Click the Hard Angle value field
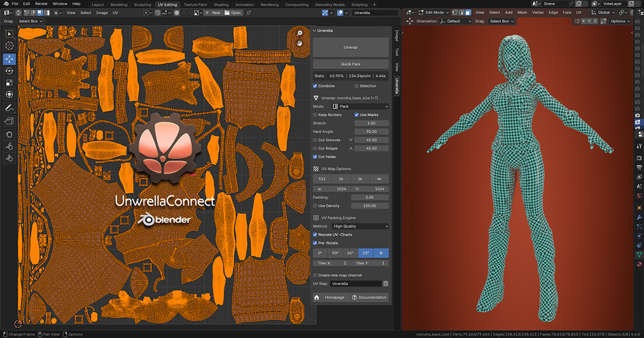Image resolution: width=644 pixels, height=338 pixels. 371,131
